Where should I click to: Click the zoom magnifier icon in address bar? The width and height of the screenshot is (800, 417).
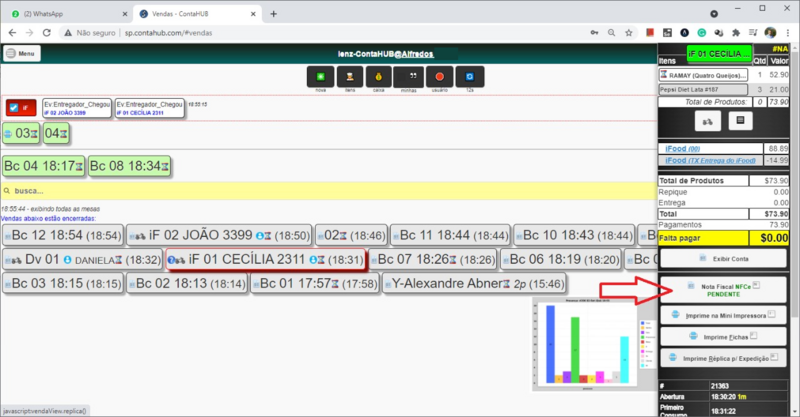611,33
